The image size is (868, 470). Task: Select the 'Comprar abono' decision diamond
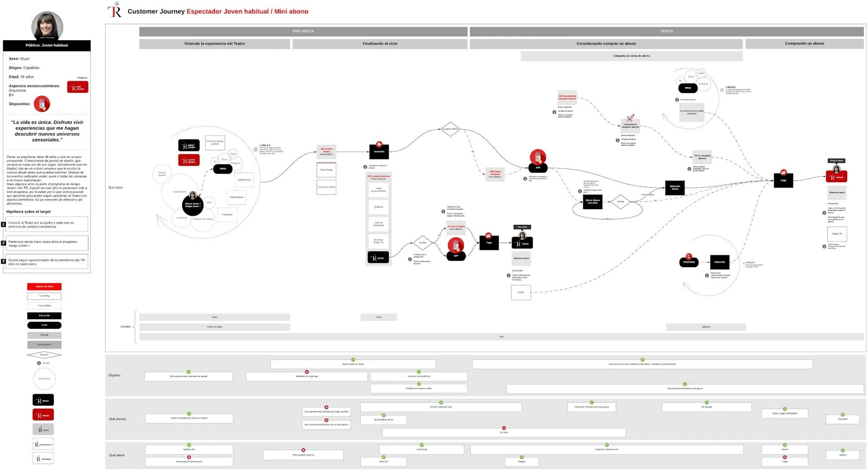point(450,129)
